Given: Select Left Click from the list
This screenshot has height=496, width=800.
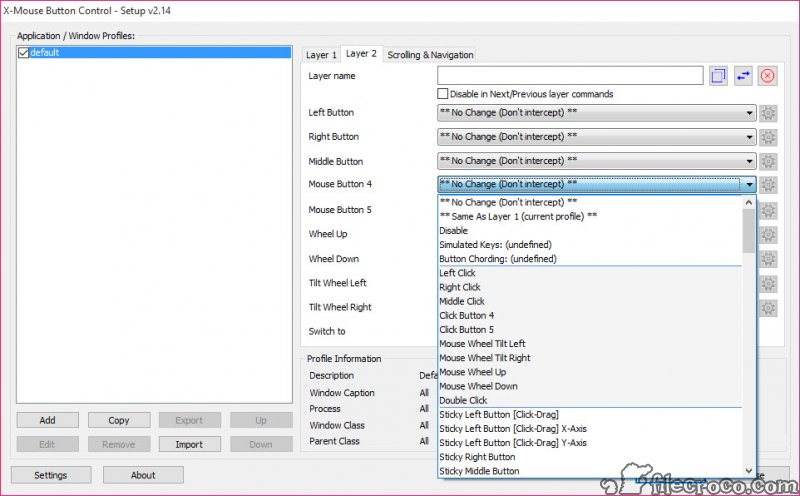Looking at the screenshot, I should 590,273.
